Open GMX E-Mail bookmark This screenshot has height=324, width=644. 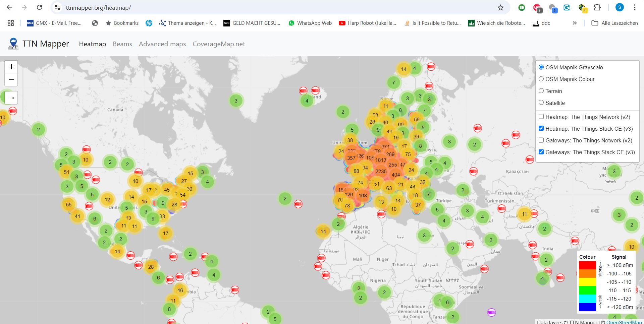pos(54,23)
